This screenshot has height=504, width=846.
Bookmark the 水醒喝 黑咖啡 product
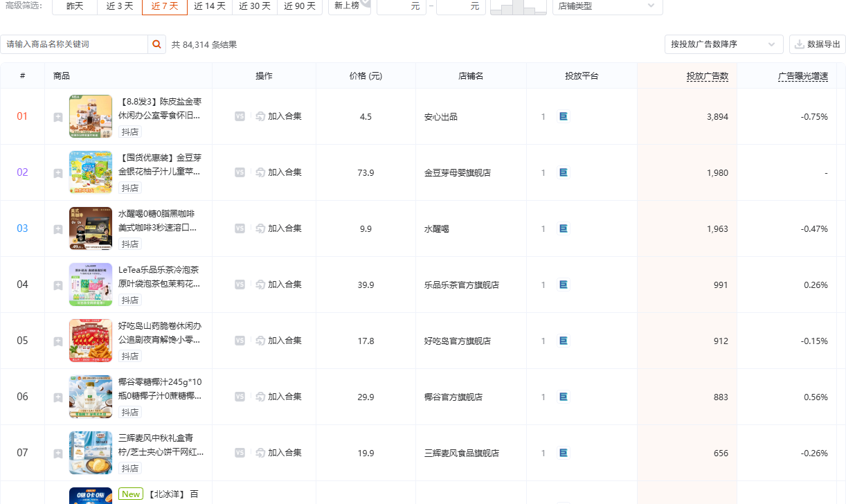point(58,230)
